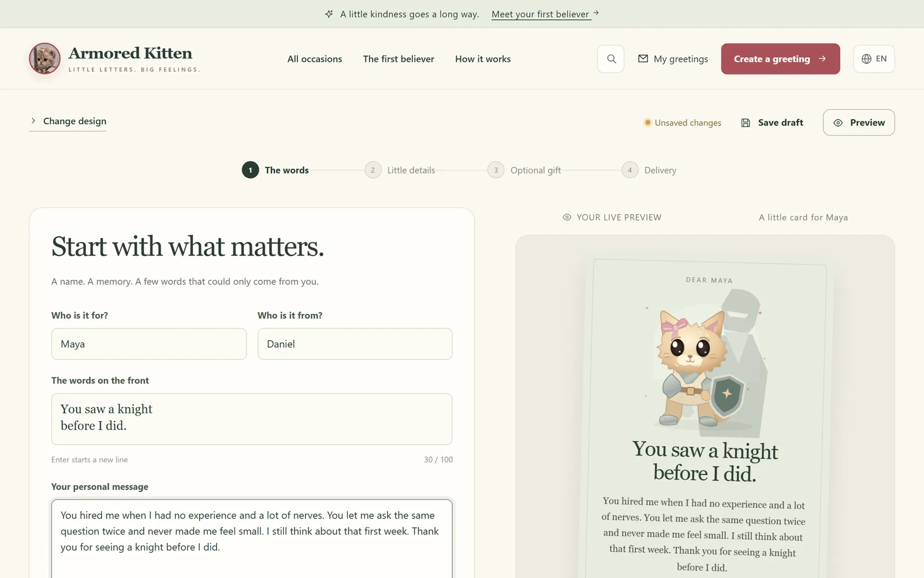This screenshot has width=924, height=578.
Task: Jump to step 3 Optional gift
Action: click(524, 170)
